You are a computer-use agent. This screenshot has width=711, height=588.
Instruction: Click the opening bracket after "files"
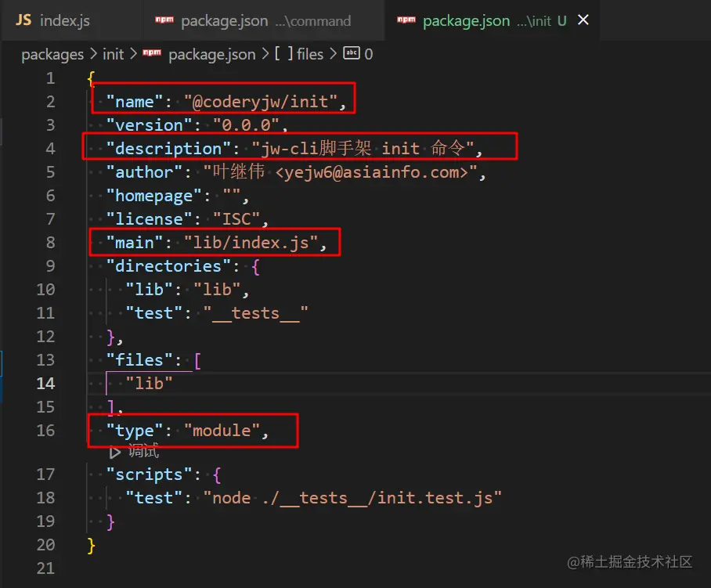(x=197, y=361)
